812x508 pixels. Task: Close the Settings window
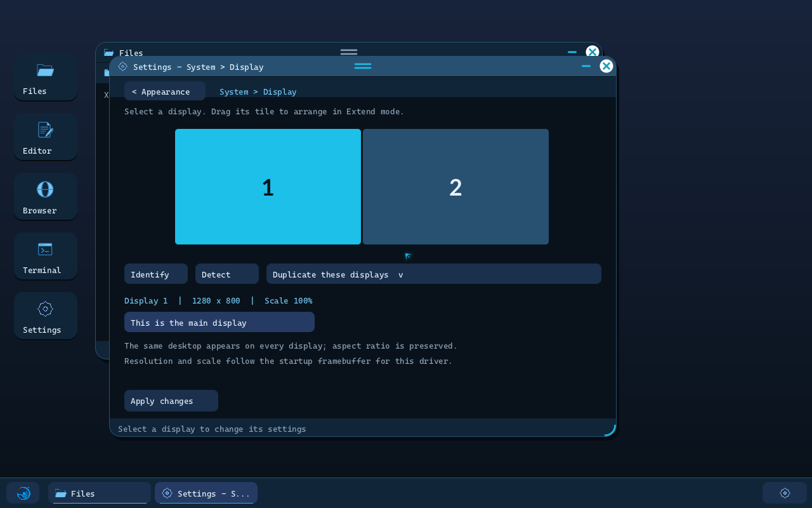[606, 66]
